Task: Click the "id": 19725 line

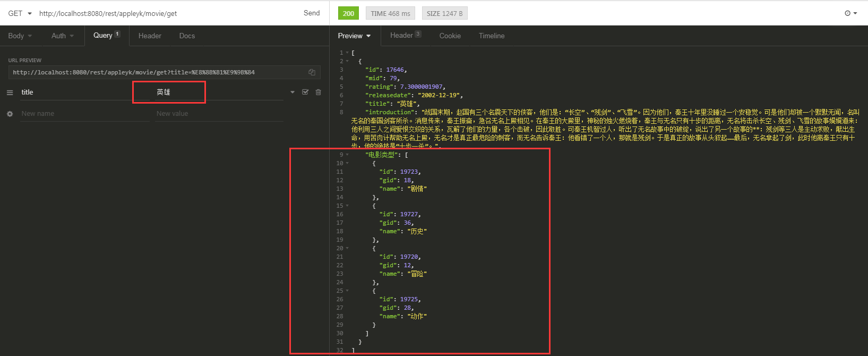Action: [x=400, y=299]
